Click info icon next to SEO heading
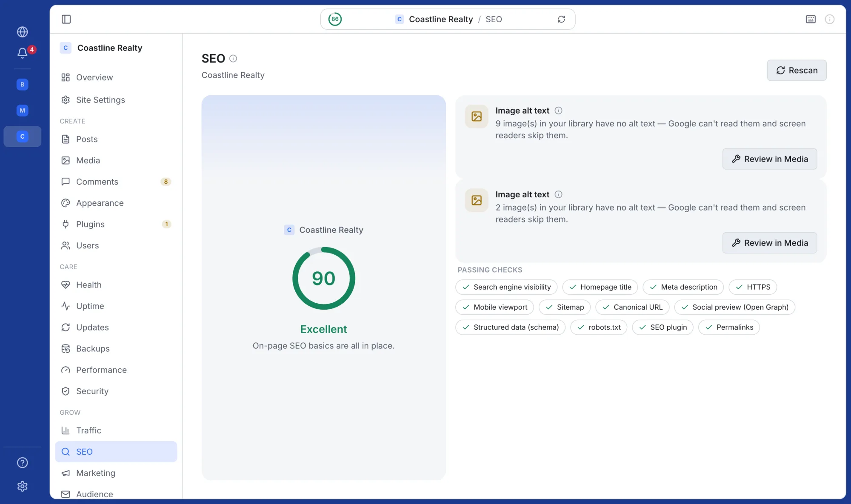 (x=233, y=58)
